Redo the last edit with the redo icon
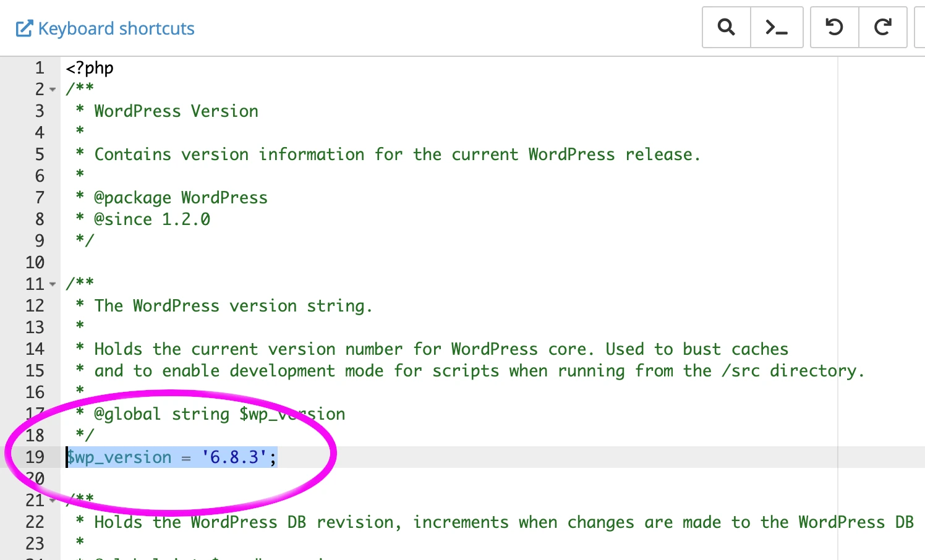The image size is (925, 560). (x=882, y=27)
